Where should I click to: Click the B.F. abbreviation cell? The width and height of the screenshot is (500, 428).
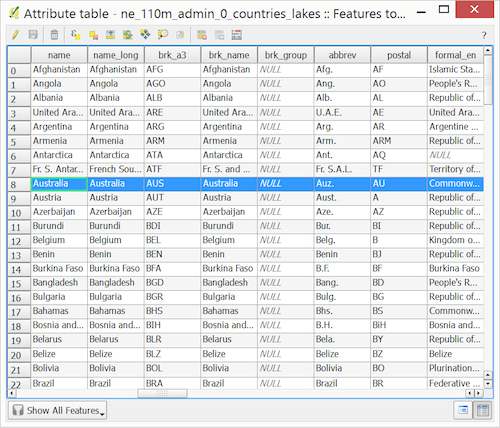(x=342, y=269)
